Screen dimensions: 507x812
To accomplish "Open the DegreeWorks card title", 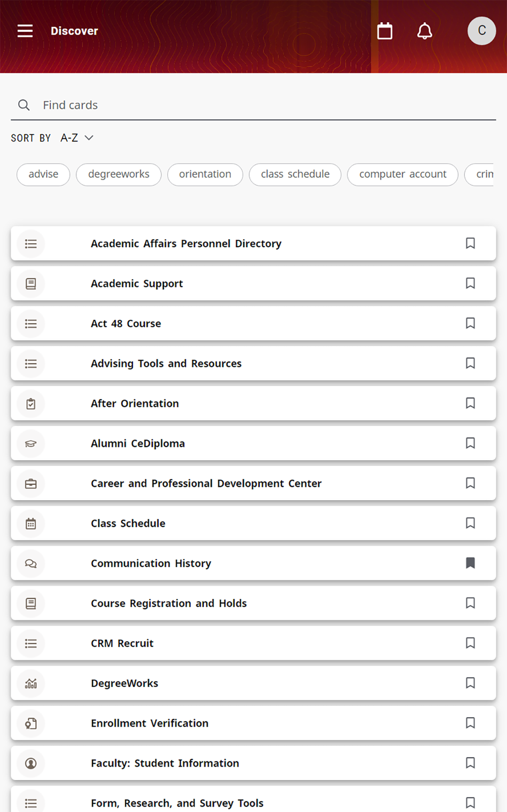I will [124, 683].
